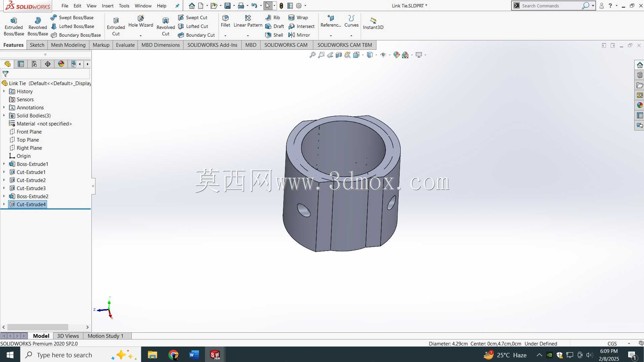Expand the Cut-Extrude2 feature
Image resolution: width=644 pixels, height=362 pixels.
point(4,180)
